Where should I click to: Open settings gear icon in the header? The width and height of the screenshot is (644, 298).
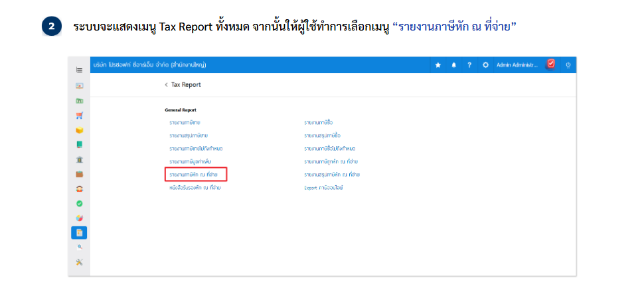485,65
